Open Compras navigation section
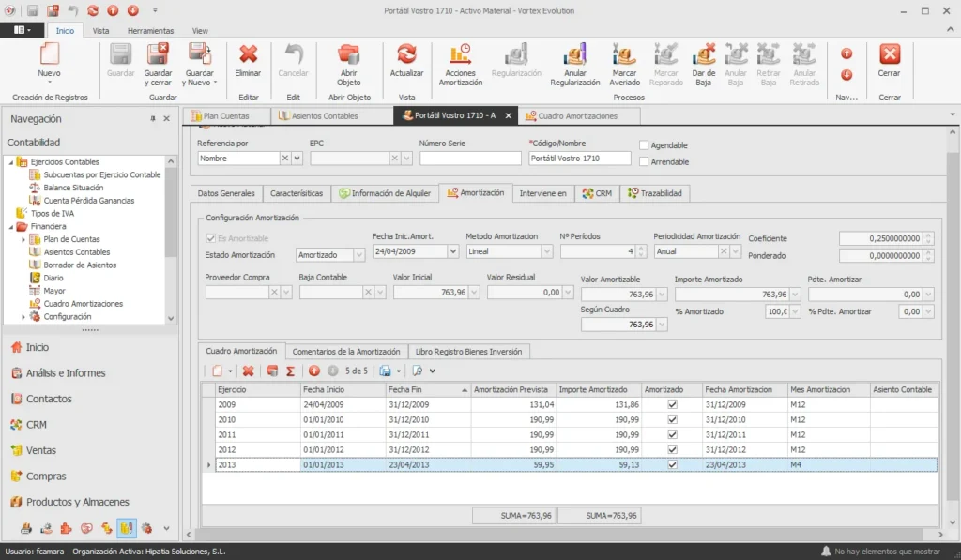 46,477
